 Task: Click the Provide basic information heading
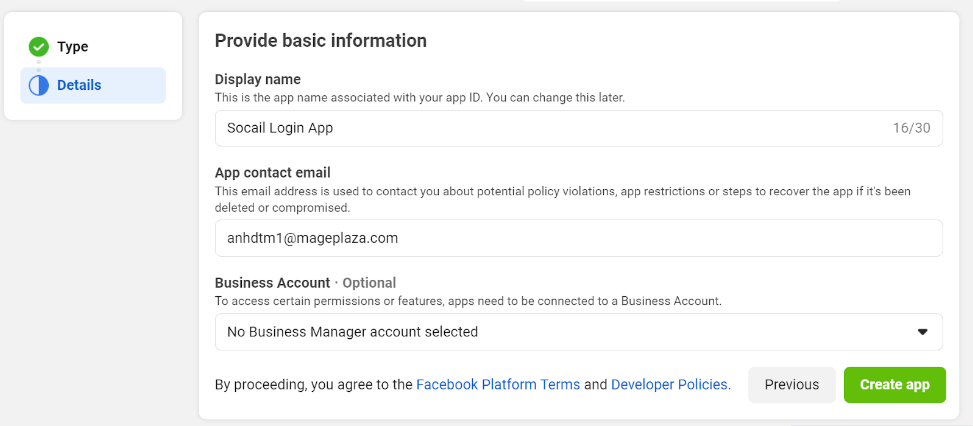(x=321, y=41)
